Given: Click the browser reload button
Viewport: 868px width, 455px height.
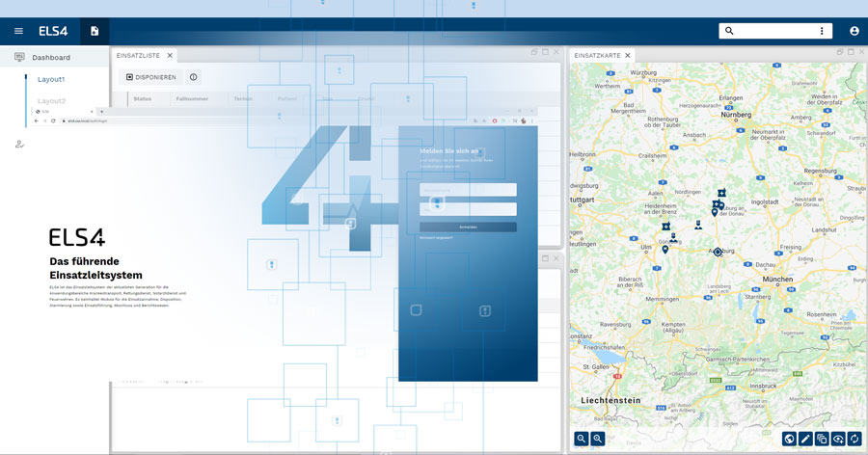Looking at the screenshot, I should point(53,120).
